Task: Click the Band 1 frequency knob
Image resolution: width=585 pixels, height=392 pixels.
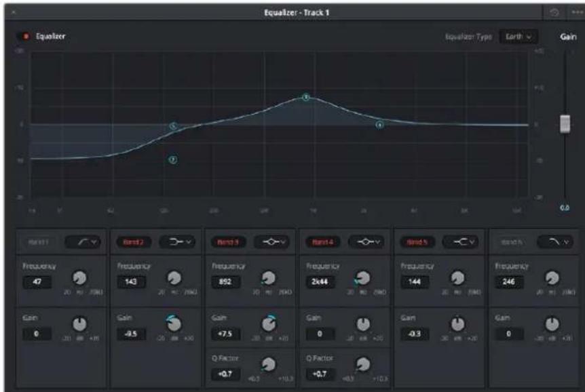Action: [x=79, y=278]
